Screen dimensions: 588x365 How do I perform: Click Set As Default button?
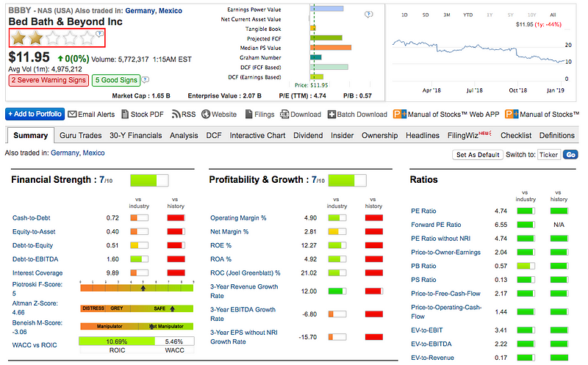tap(478, 155)
